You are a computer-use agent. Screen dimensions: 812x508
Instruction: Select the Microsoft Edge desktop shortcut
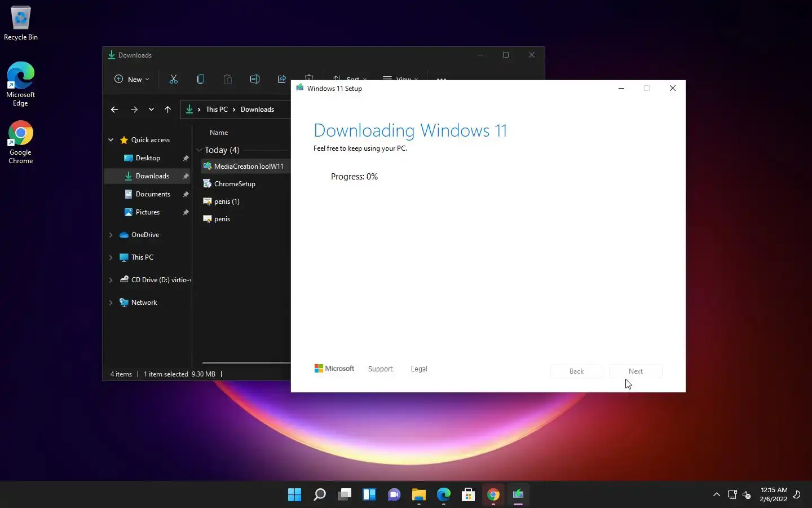click(21, 84)
